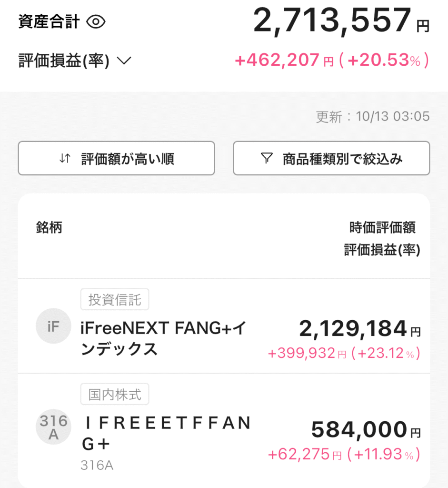Image resolution: width=448 pixels, height=488 pixels.
Task: Select the 投資信託 category tag
Action: tap(115, 300)
